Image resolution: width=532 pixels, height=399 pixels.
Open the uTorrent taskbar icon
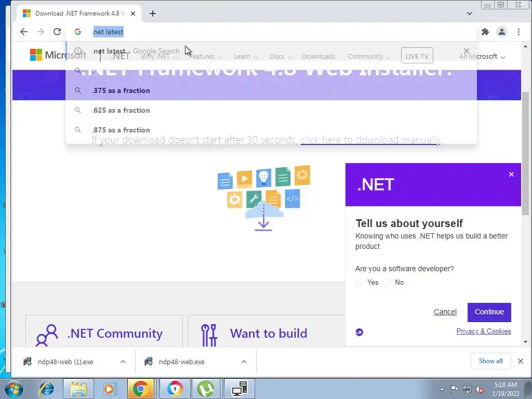206,389
